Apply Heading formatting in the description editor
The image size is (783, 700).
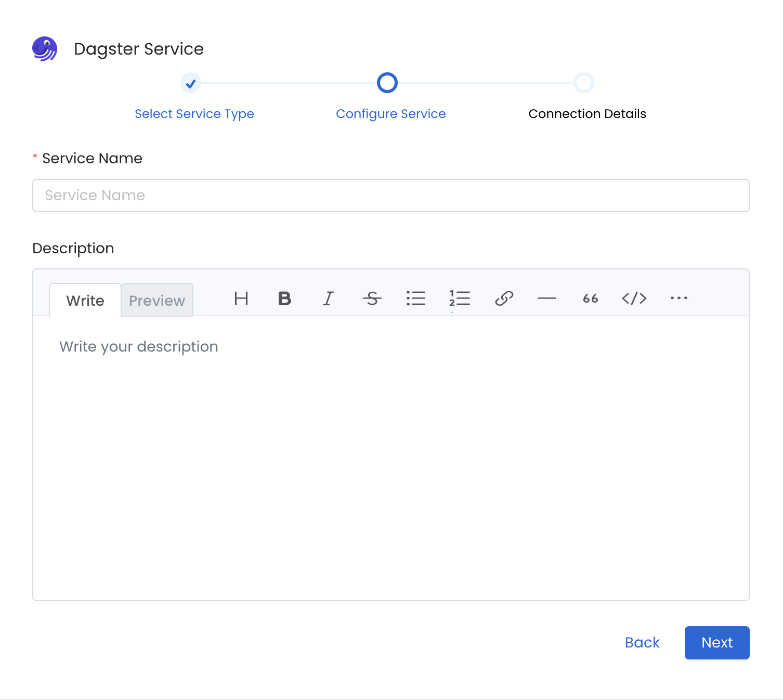[241, 299]
